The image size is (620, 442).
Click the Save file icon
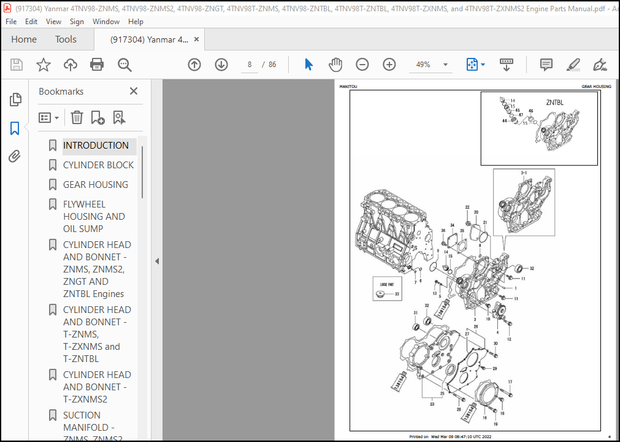[16, 64]
